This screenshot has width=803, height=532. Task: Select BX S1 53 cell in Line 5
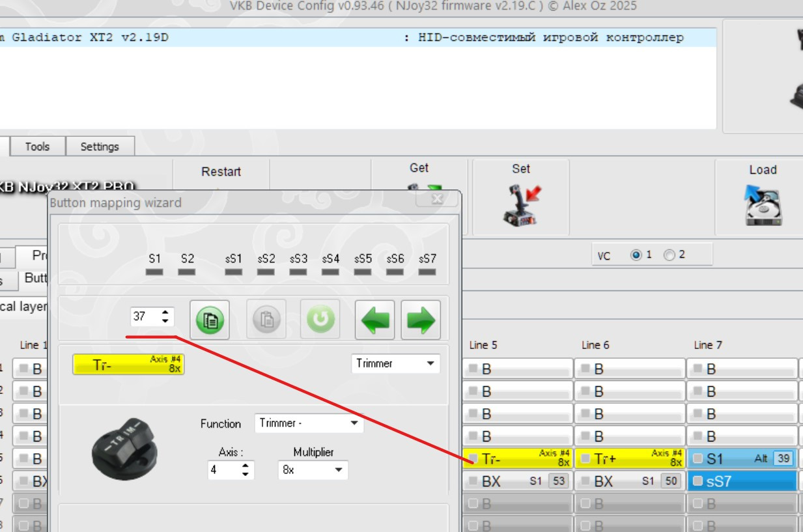[517, 481]
